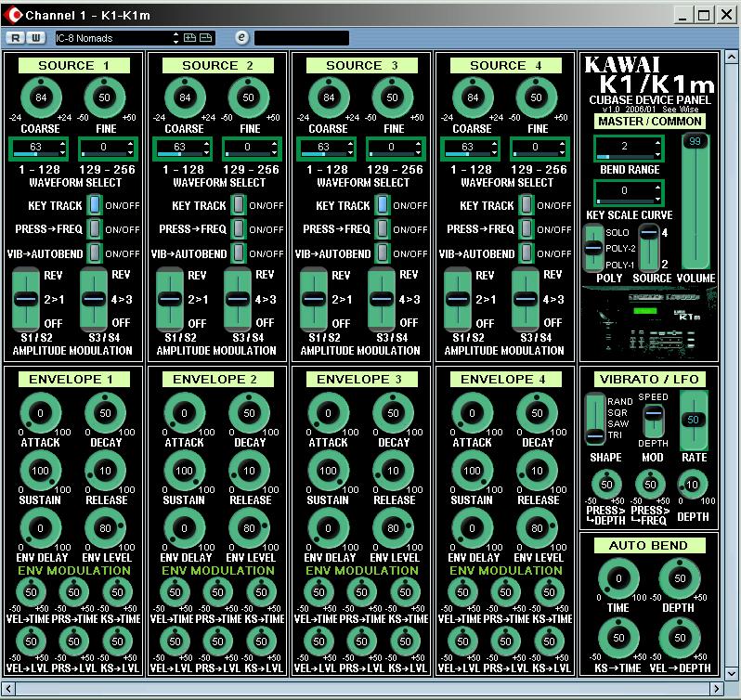
Task: Click Source 2 waveform 1-128 stepper arrows
Action: (x=206, y=148)
